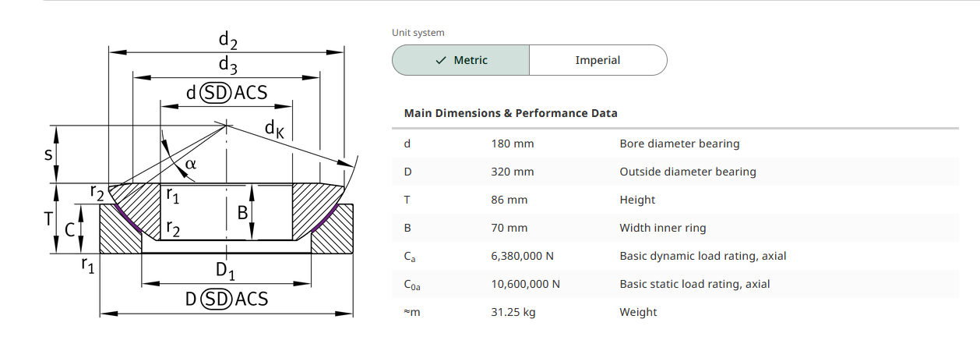
Task: Click the 'Unit system' label
Action: click(x=418, y=33)
